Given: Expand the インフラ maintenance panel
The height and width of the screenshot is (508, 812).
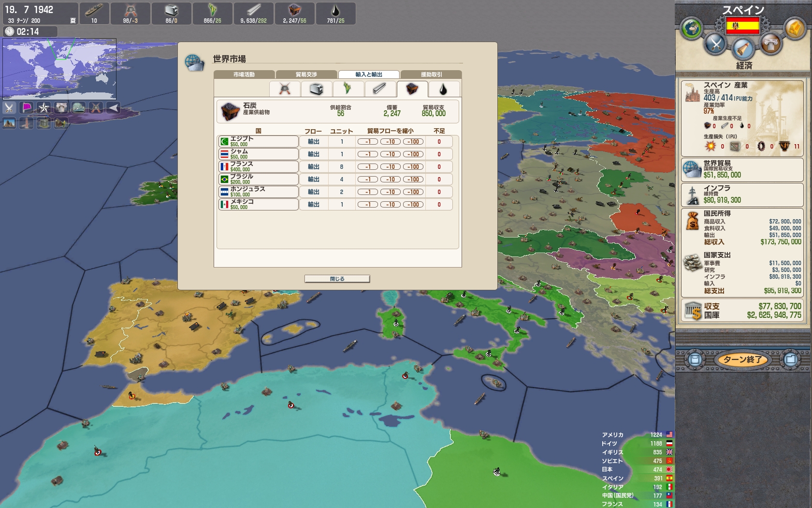Looking at the screenshot, I should (742, 194).
